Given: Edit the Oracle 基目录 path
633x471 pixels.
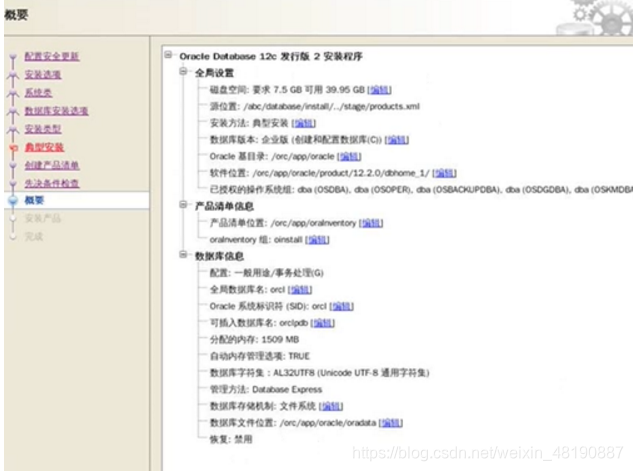Looking at the screenshot, I should coord(349,156).
